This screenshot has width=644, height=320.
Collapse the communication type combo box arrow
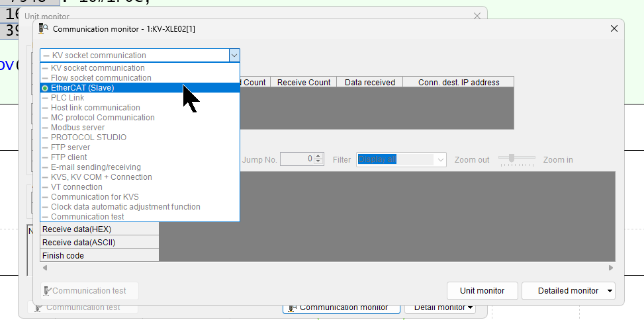(x=234, y=56)
